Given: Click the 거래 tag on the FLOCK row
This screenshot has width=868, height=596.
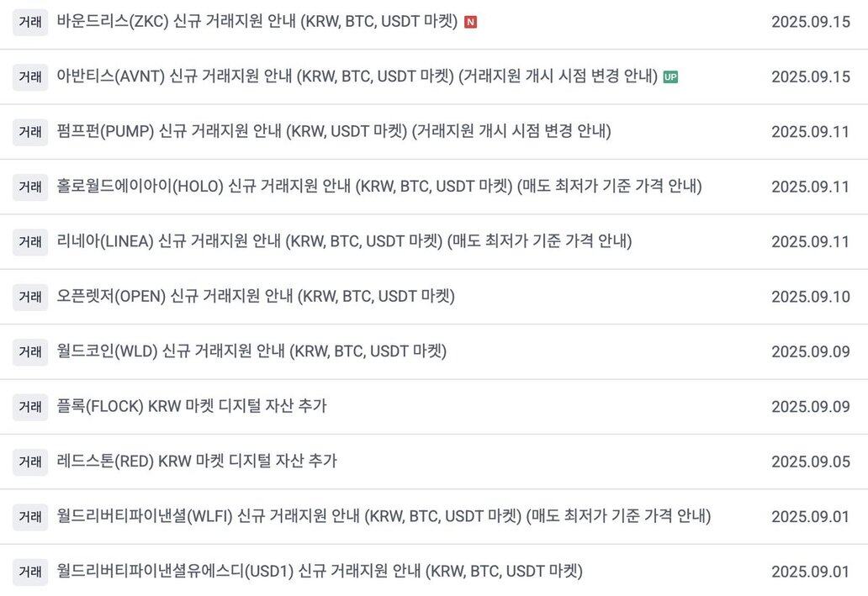Looking at the screenshot, I should [x=30, y=407].
